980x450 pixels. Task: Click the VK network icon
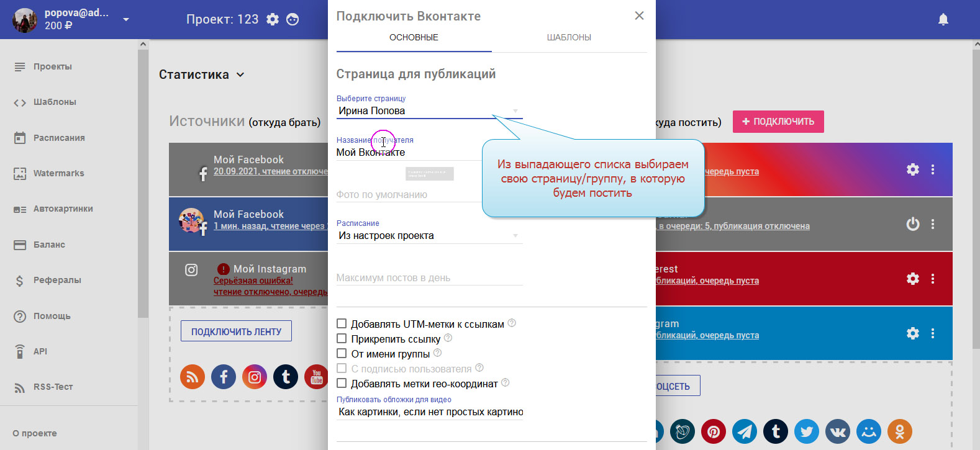(x=838, y=431)
